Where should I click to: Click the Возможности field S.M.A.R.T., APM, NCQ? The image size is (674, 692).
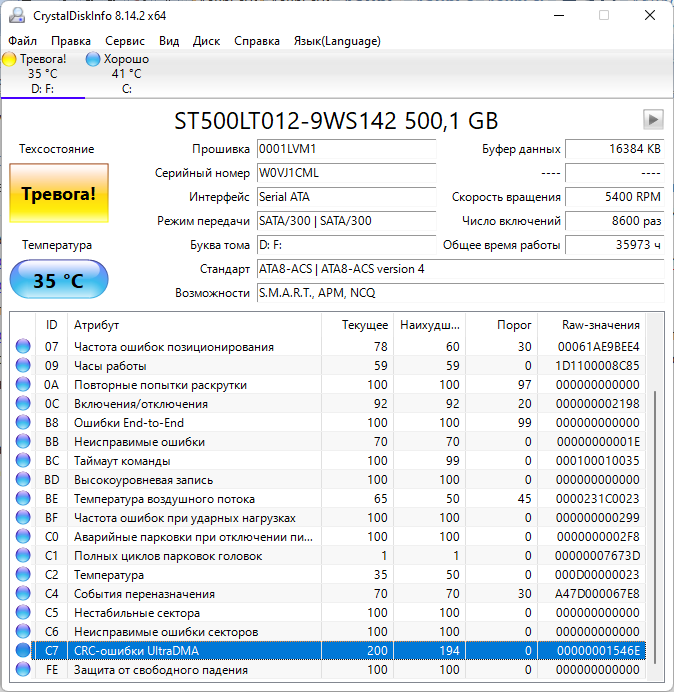click(460, 293)
